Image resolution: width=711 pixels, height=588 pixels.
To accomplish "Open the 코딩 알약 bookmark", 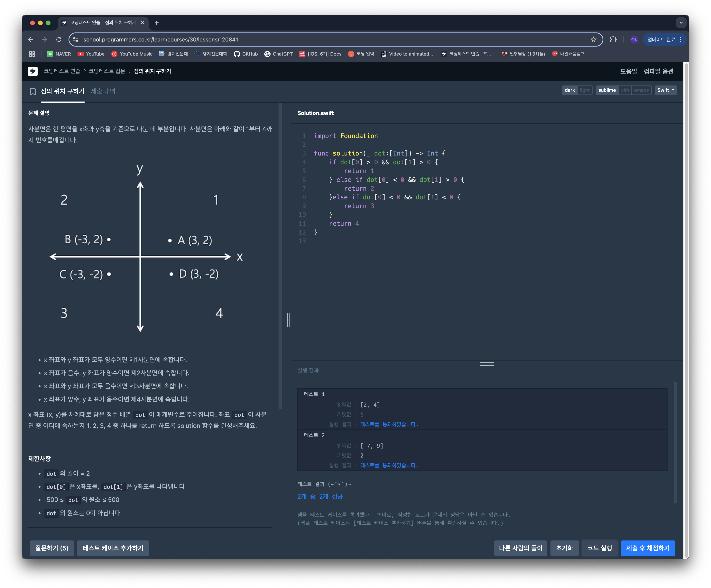I will click(x=361, y=54).
